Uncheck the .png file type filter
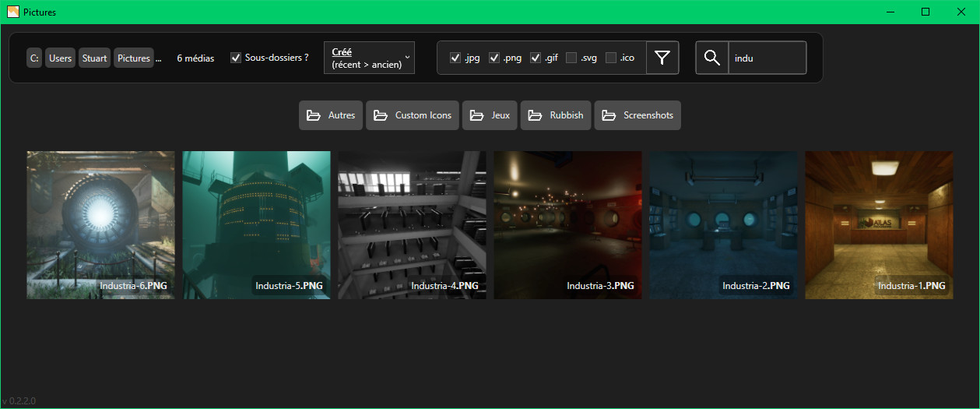The image size is (980, 409). pos(494,58)
